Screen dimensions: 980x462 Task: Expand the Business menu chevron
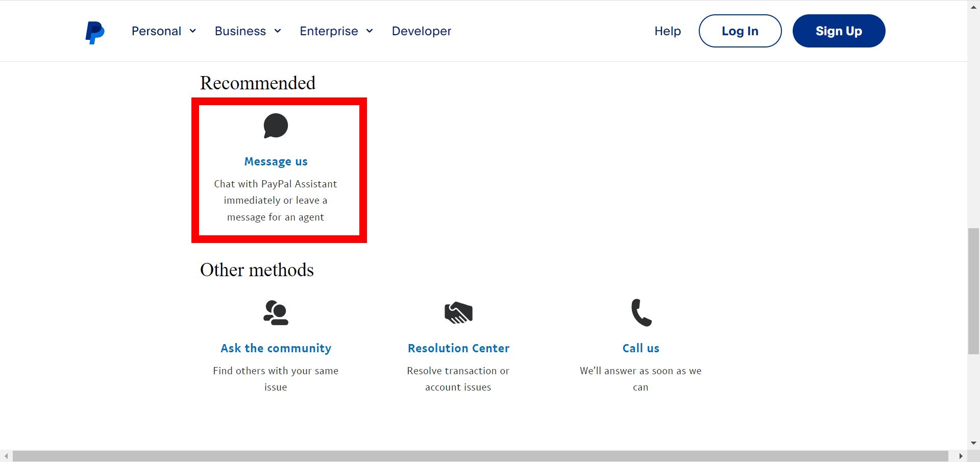[277, 31]
